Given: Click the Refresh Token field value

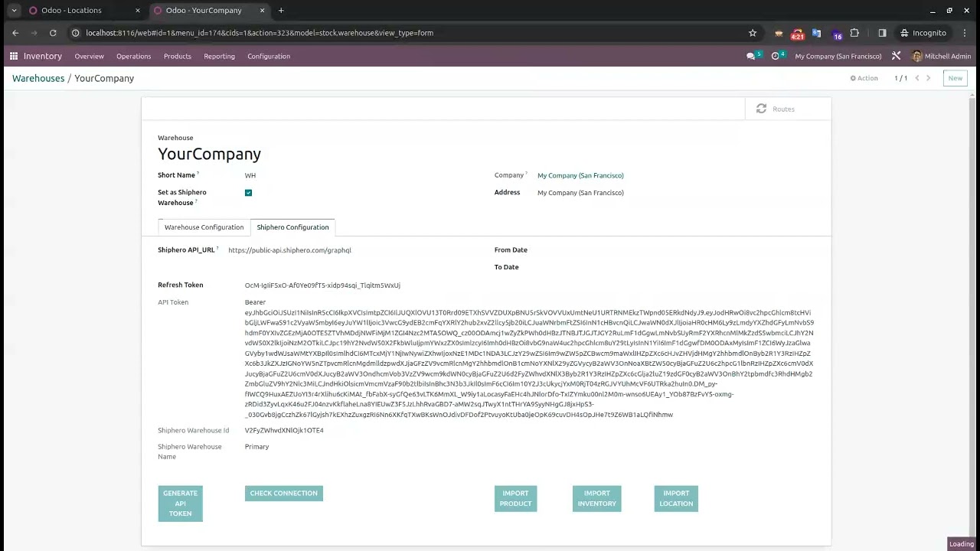Looking at the screenshot, I should [322, 285].
